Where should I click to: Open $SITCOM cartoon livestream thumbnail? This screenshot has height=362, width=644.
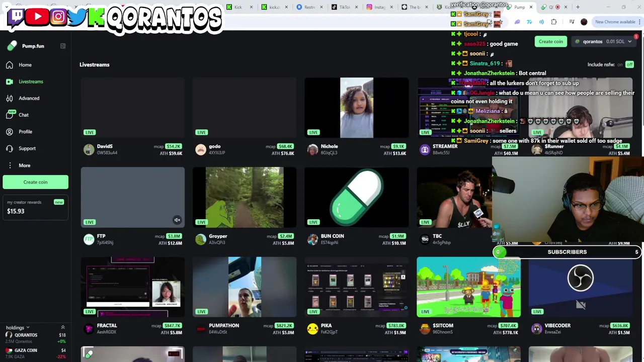tap(468, 287)
